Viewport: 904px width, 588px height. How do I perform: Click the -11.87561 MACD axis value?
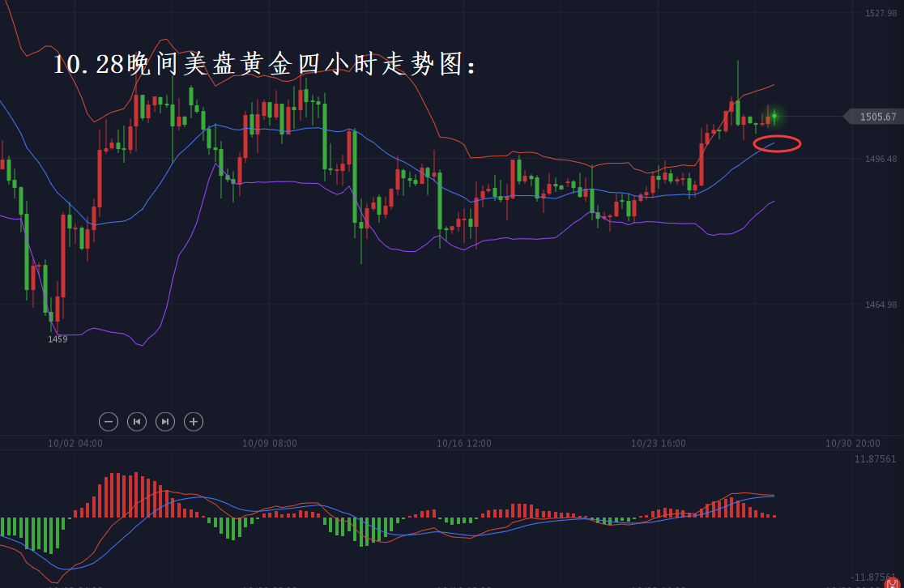pyautogui.click(x=874, y=577)
